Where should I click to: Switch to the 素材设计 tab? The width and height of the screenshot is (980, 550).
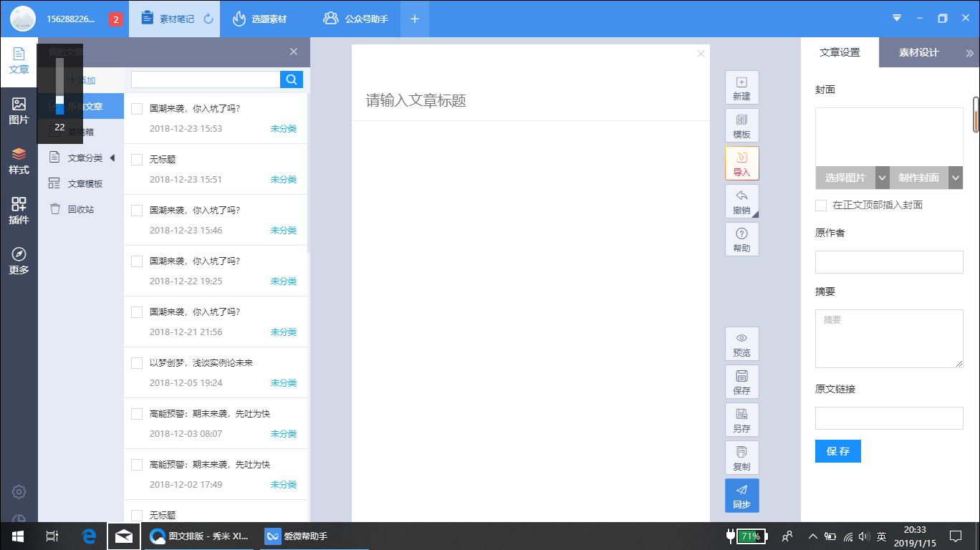tap(918, 52)
